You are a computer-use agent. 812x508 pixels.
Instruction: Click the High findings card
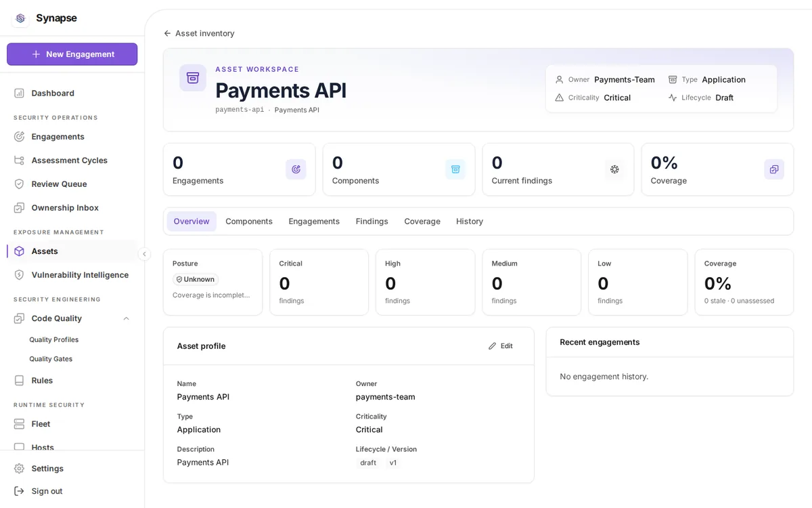425,282
